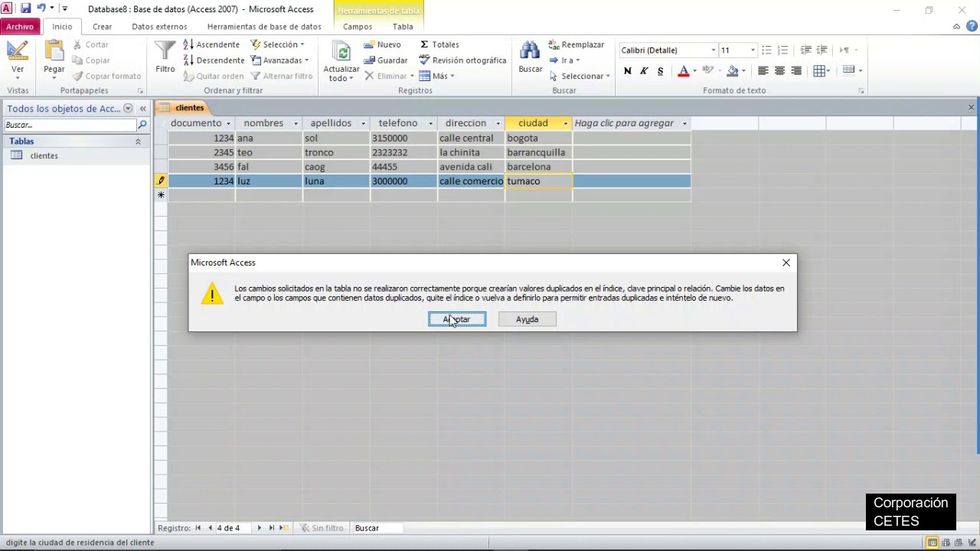
Task: Open the Archivo tab
Action: tap(20, 26)
